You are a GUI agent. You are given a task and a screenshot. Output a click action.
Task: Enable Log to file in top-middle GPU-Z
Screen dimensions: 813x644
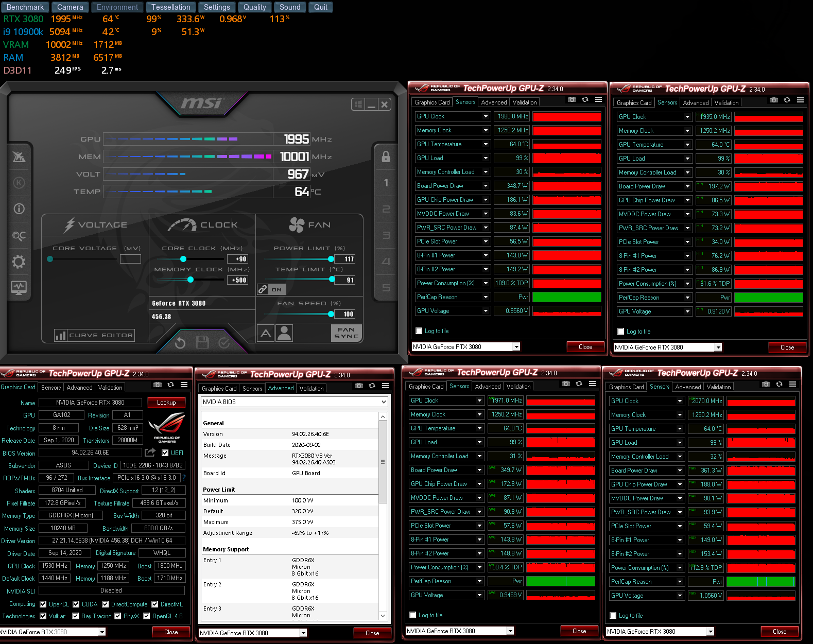(x=419, y=331)
